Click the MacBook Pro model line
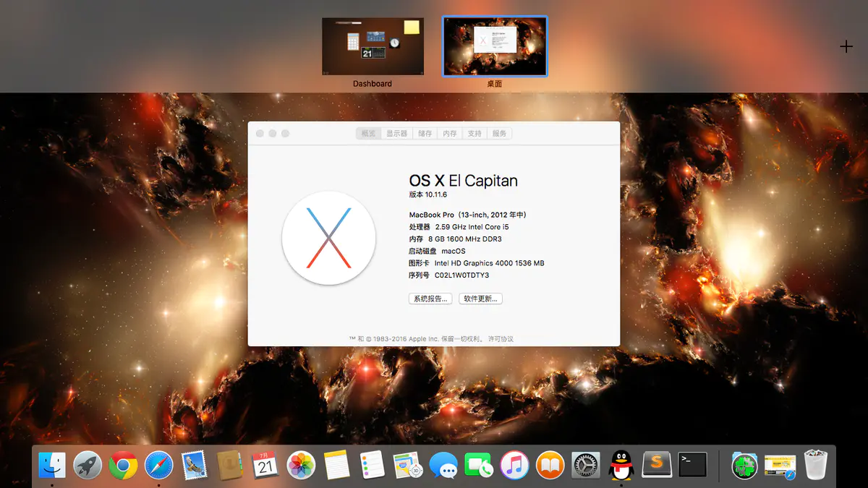The width and height of the screenshot is (868, 488). click(x=468, y=215)
